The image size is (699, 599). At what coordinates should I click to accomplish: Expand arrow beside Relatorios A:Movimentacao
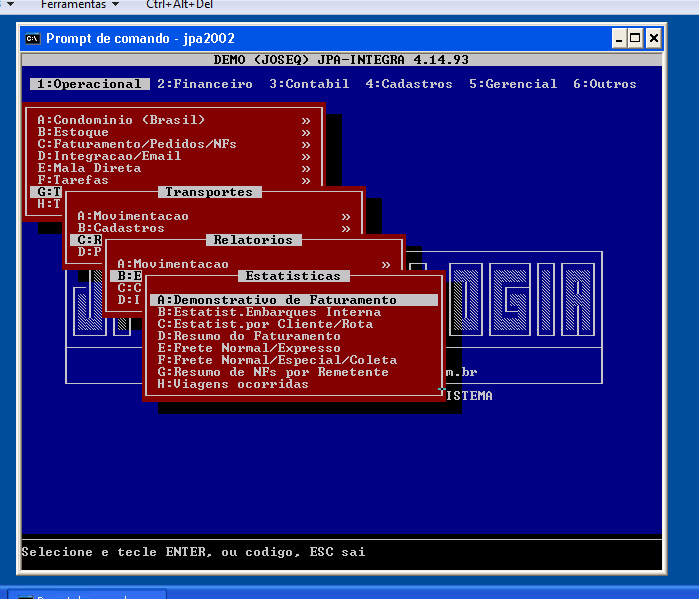click(386, 265)
